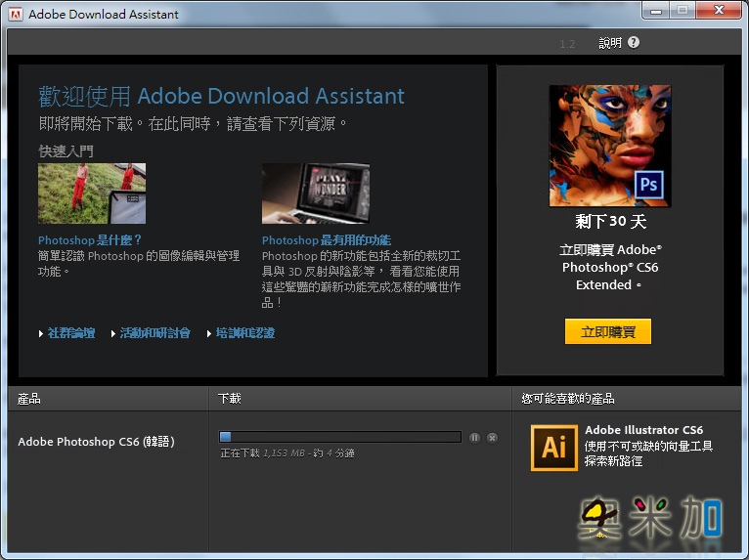Click the 您可能喜歡的產品 header
The width and height of the screenshot is (749, 560).
pyautogui.click(x=568, y=399)
